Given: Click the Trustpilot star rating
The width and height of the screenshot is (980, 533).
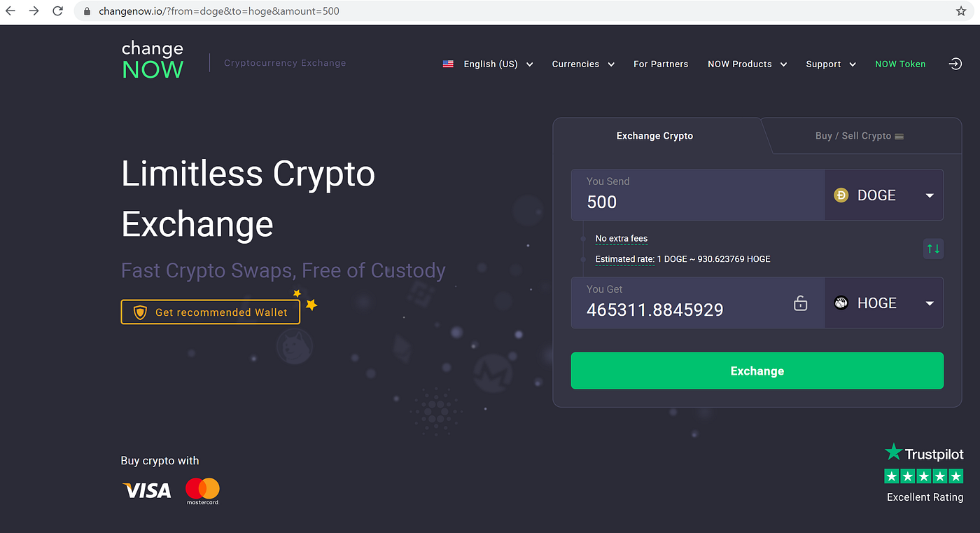Looking at the screenshot, I should (924, 476).
